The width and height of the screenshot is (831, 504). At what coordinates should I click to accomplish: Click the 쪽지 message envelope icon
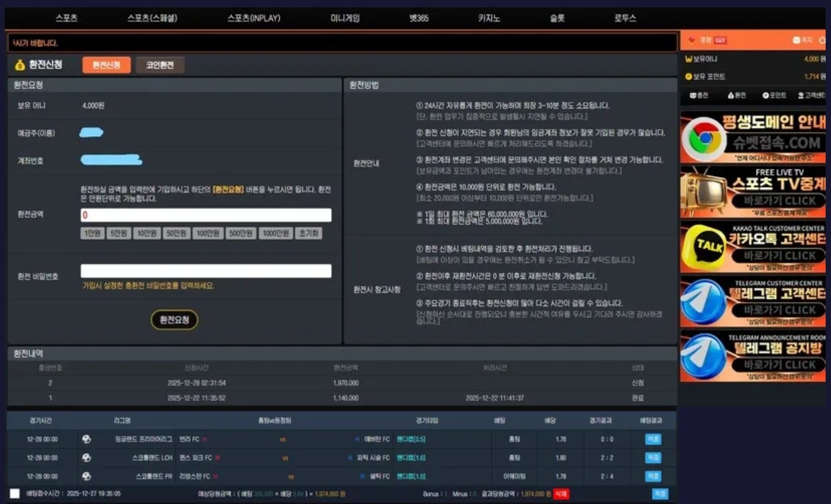(796, 40)
